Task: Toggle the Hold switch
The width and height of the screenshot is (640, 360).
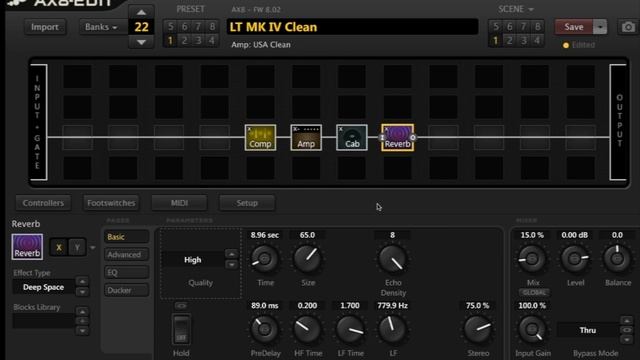Action: click(x=181, y=329)
